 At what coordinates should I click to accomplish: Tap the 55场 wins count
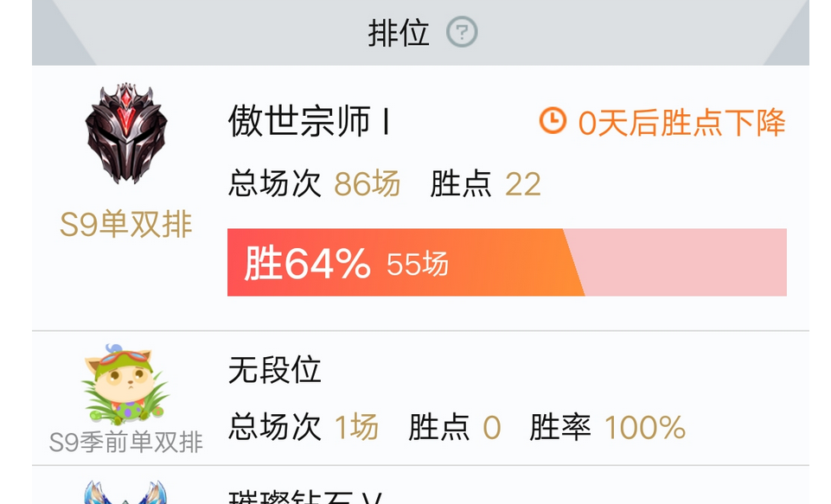coord(418,264)
